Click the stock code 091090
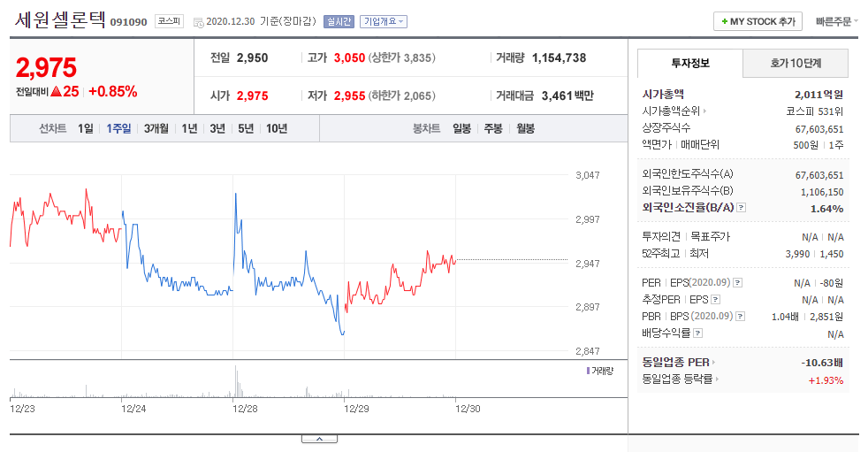Image resolution: width=868 pixels, height=452 pixels. point(128,22)
